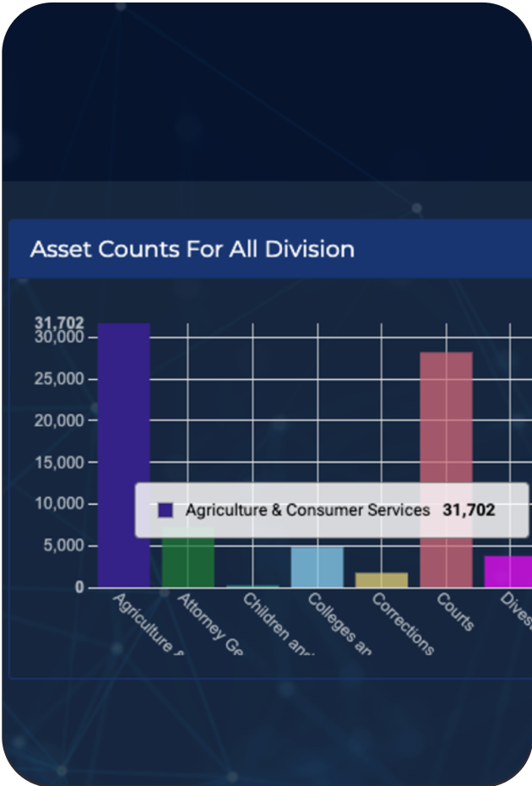Image resolution: width=532 pixels, height=786 pixels.
Task: Click the 'Agriculture' x-axis label
Action: [148, 624]
